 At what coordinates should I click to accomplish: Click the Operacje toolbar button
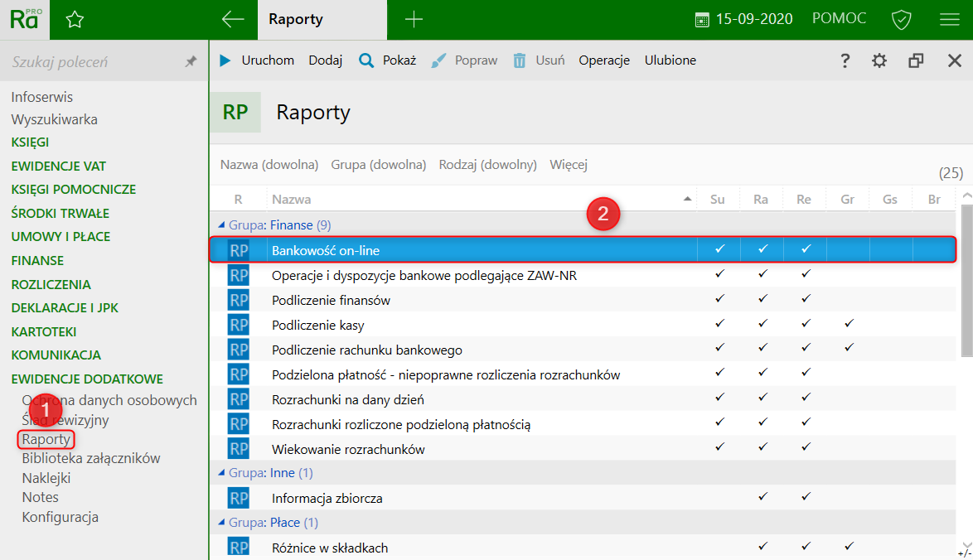tap(604, 60)
